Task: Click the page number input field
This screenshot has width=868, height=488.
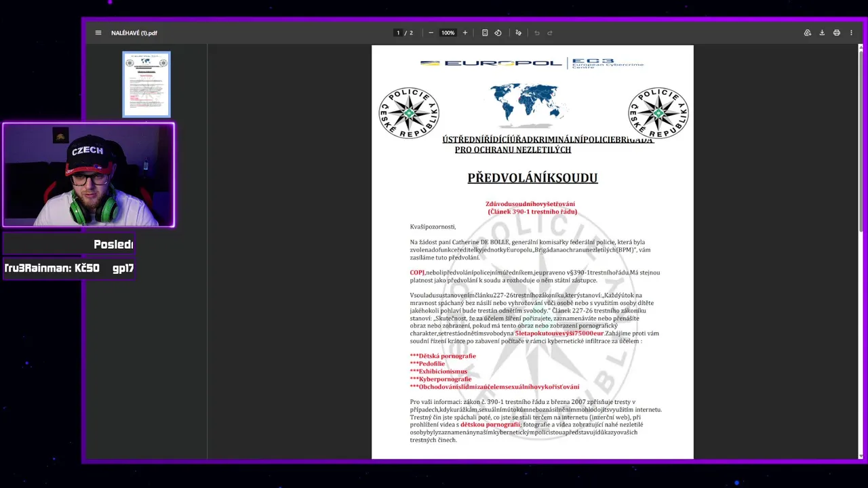Action: coord(398,33)
